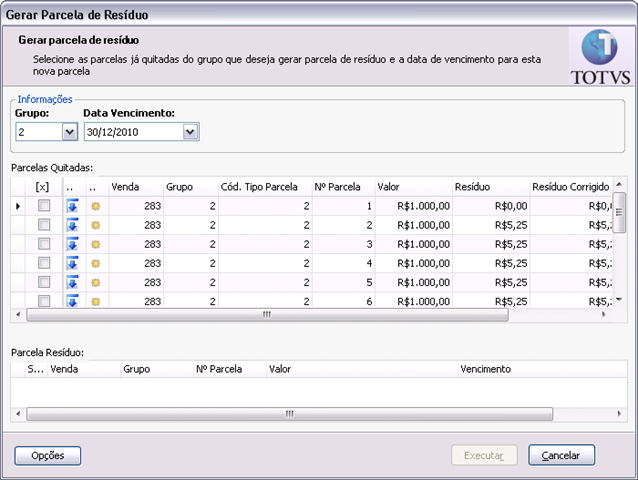Image resolution: width=638 pixels, height=480 pixels.
Task: Sort by the Resíduo column header
Action: [x=491, y=187]
